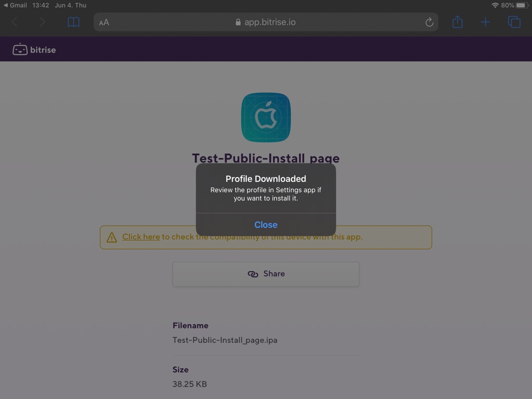Open a new tab
The image size is (532, 399).
485,22
